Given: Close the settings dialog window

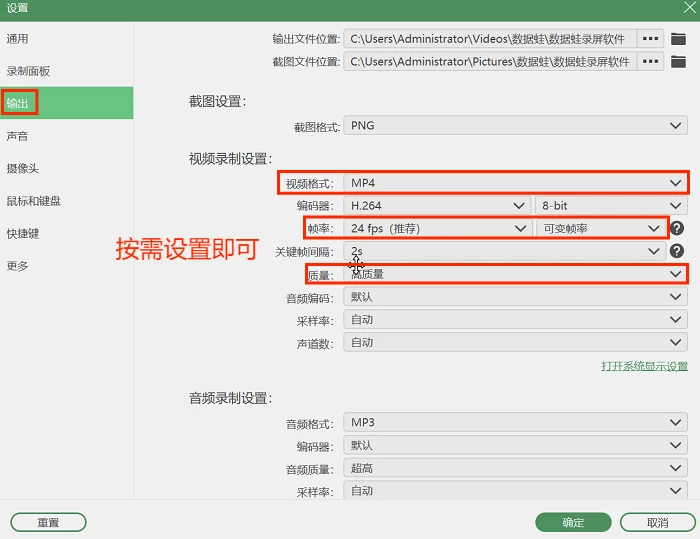Looking at the screenshot, I should point(690,7).
